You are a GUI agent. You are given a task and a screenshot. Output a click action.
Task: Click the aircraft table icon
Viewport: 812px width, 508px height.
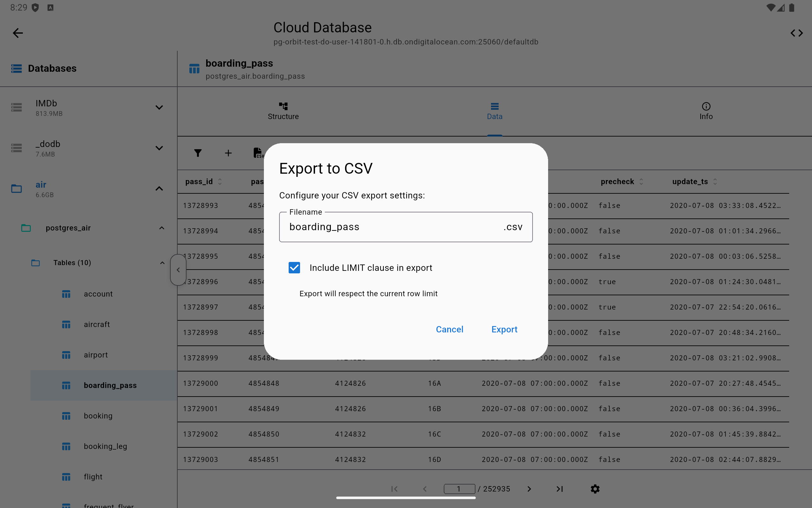pos(66,324)
